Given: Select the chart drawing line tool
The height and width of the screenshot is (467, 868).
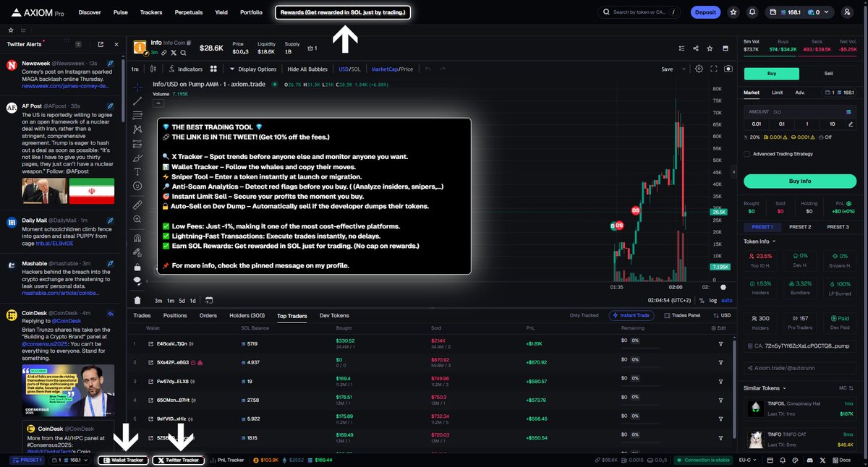Looking at the screenshot, I should [x=137, y=100].
